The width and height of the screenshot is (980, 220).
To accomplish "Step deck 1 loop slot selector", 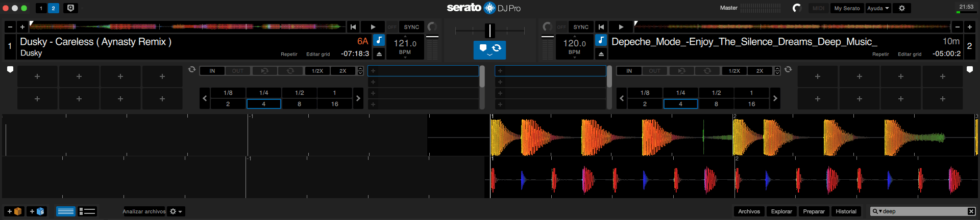I will point(360,71).
